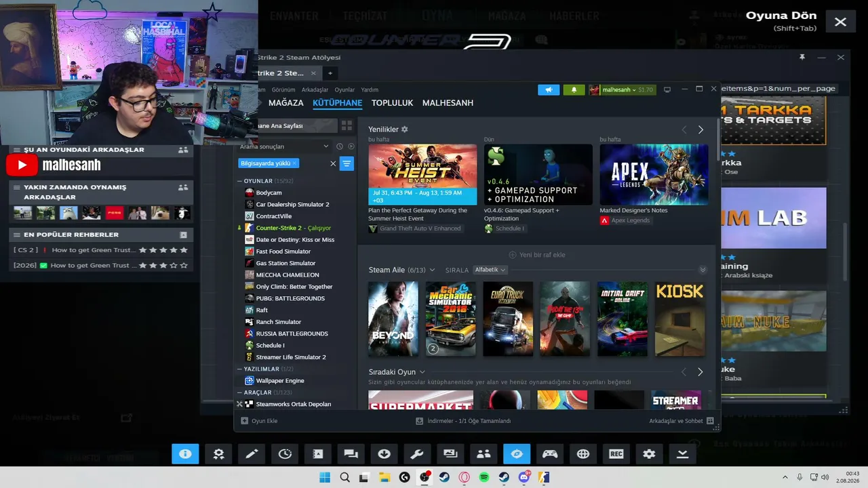The image size is (868, 488).
Task: Open the İndirmeler status link
Action: point(463,421)
